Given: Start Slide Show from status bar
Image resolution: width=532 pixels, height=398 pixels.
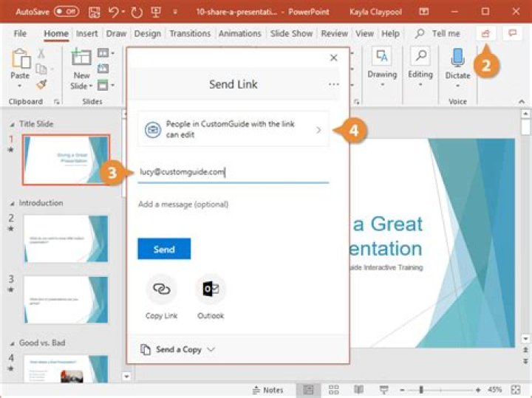Looking at the screenshot, I should pos(383,390).
